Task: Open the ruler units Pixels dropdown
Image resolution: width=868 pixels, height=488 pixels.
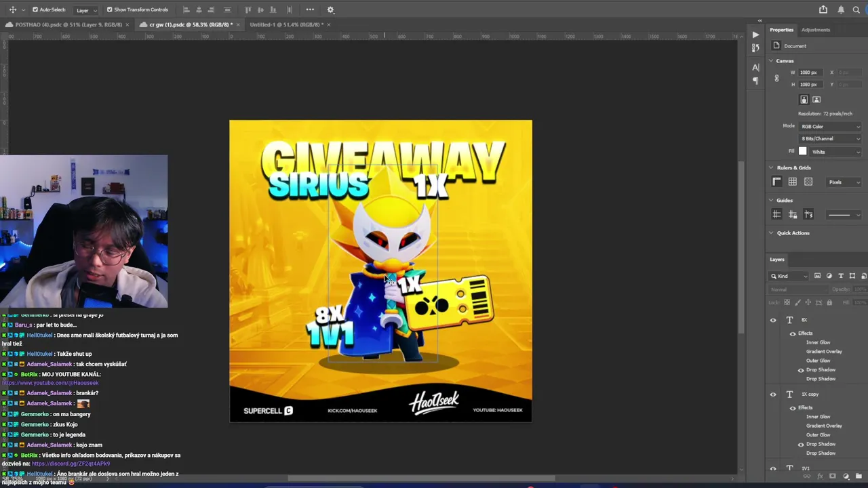Action: pos(844,182)
